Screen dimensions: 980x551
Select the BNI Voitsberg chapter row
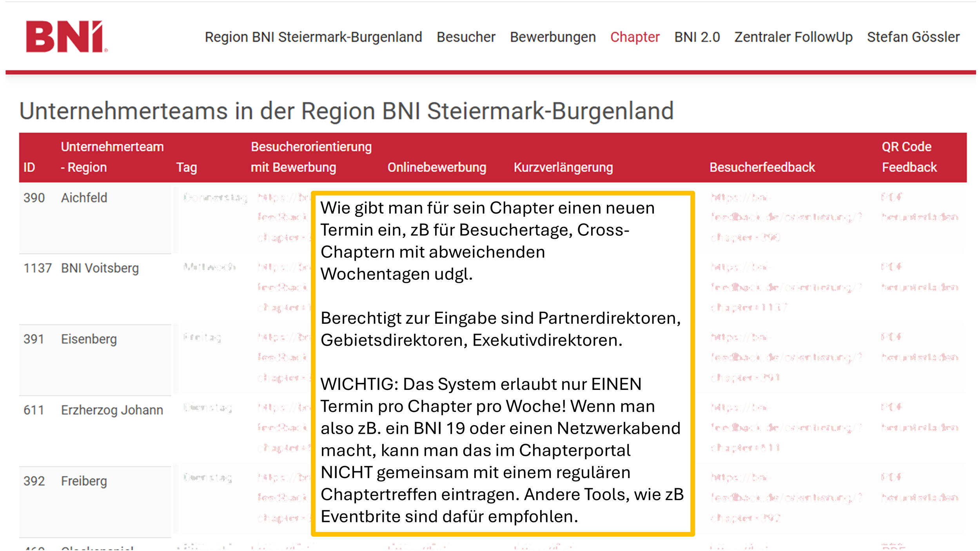pos(100,268)
